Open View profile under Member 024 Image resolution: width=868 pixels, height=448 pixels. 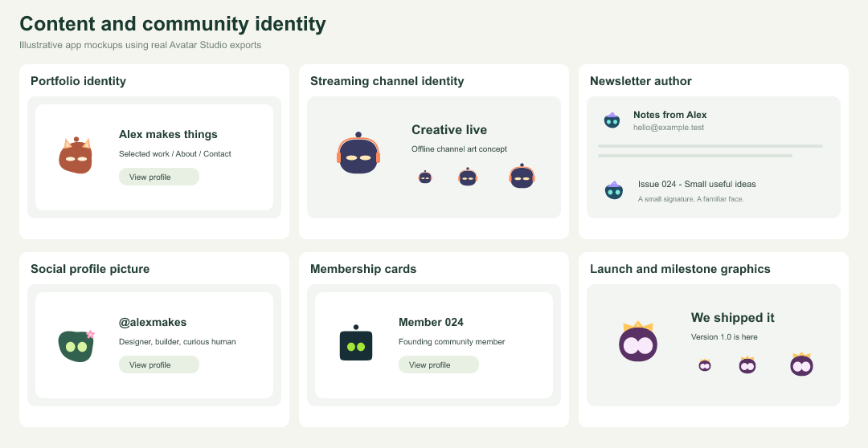439,365
